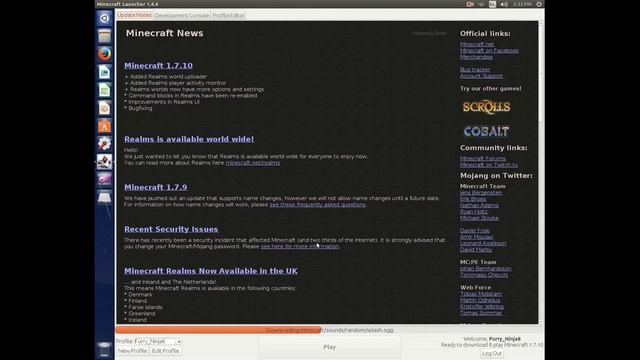Click the Play button
The height and width of the screenshot is (360, 640).
[x=329, y=347]
